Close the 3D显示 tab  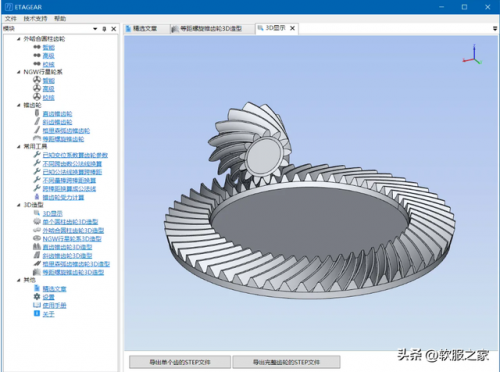pos(292,28)
